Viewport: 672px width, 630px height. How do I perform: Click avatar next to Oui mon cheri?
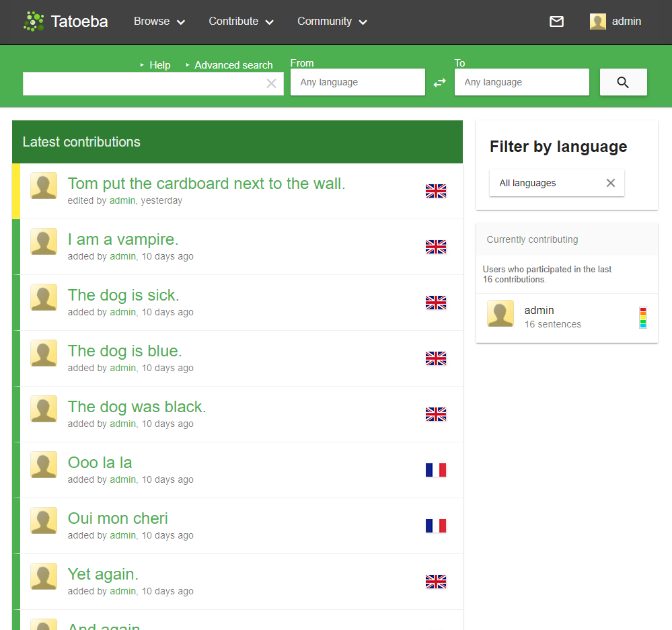[x=44, y=520]
